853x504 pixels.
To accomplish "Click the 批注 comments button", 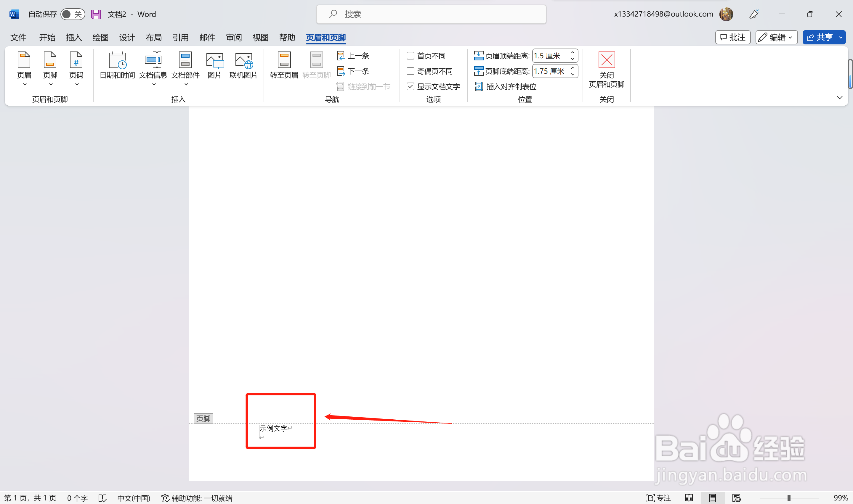I will [x=733, y=37].
